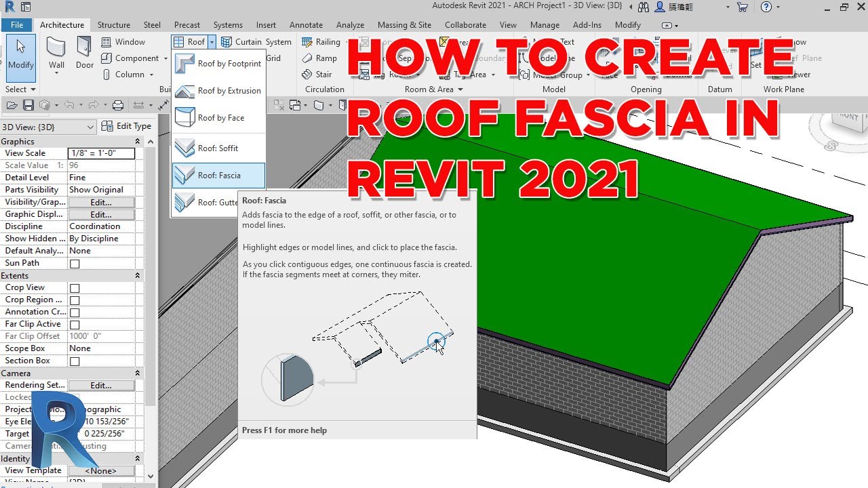Click the binoculars search icon
868x488 pixels.
[644, 7]
